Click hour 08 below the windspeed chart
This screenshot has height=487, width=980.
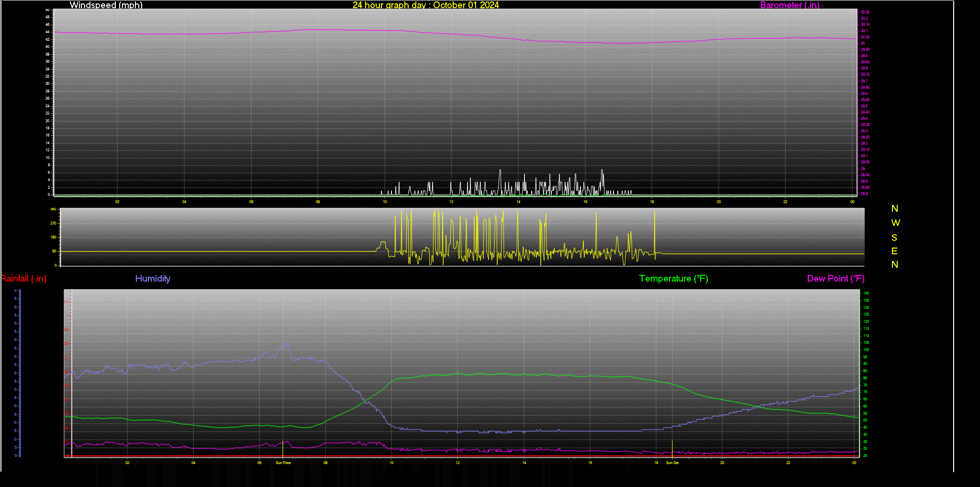coord(318,202)
